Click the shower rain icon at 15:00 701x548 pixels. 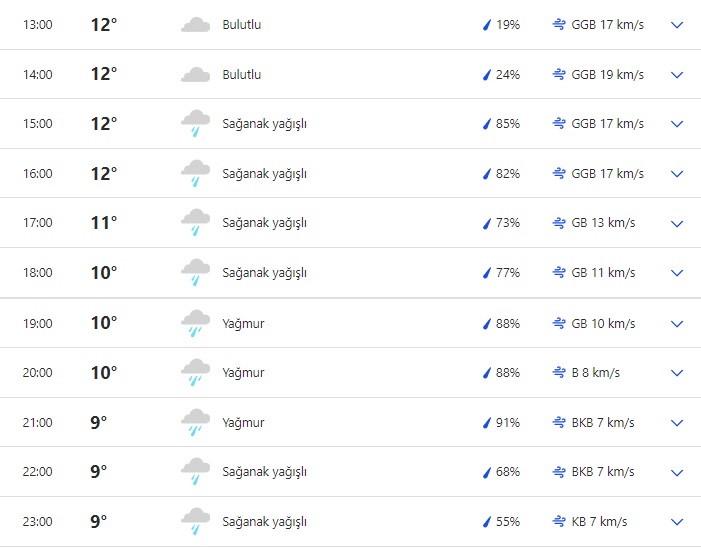coord(195,124)
